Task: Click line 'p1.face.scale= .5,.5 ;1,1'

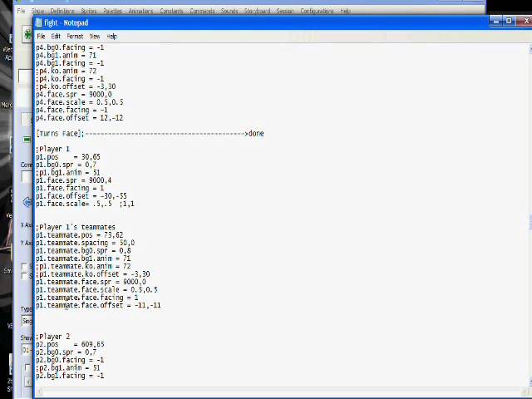Action: 85,204
